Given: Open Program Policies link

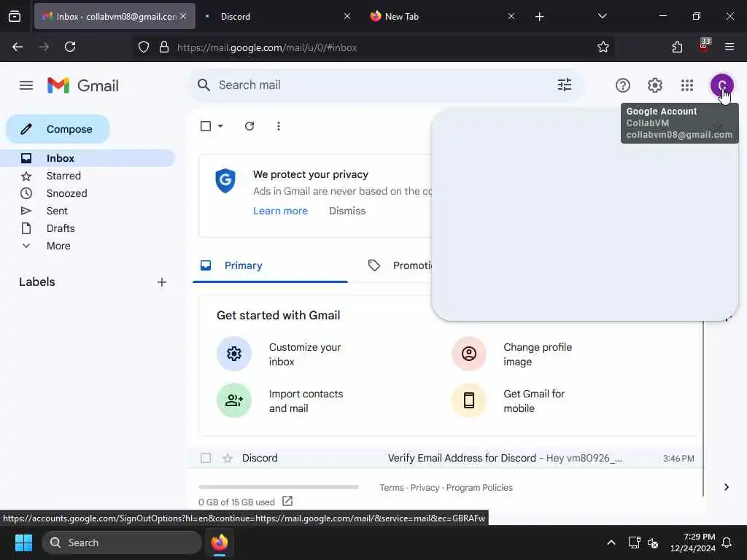Looking at the screenshot, I should [x=479, y=488].
